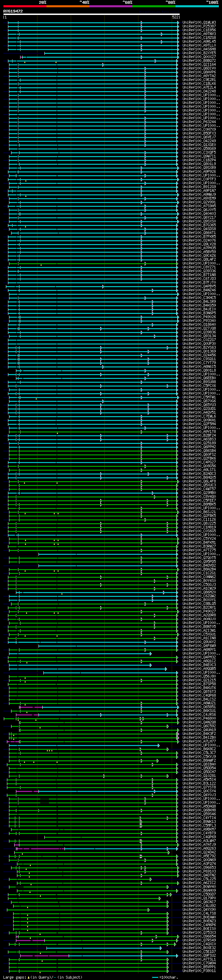The height and width of the screenshot is (980, 222).
Task: Click the UniRef100_B6SJ21 label
Action: [x=199, y=512]
